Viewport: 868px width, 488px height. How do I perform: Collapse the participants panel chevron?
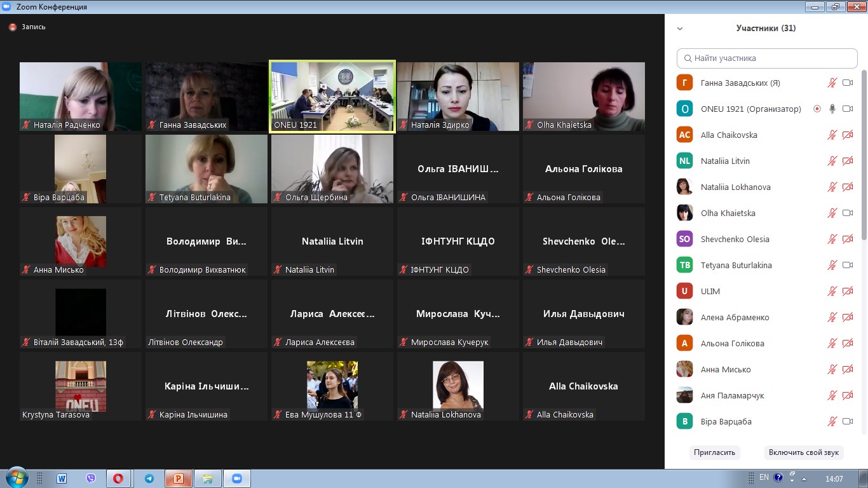pos(680,29)
